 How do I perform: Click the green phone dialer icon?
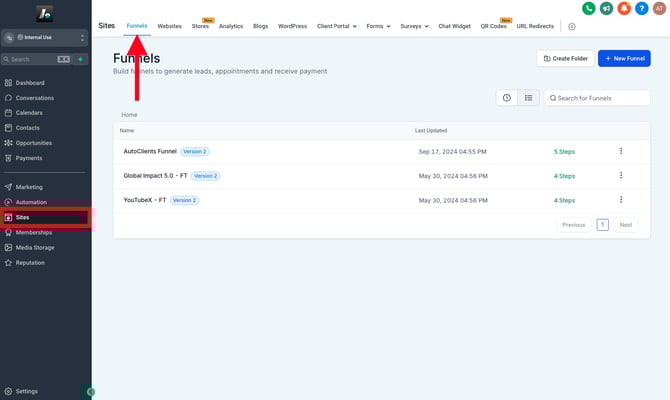(x=588, y=8)
